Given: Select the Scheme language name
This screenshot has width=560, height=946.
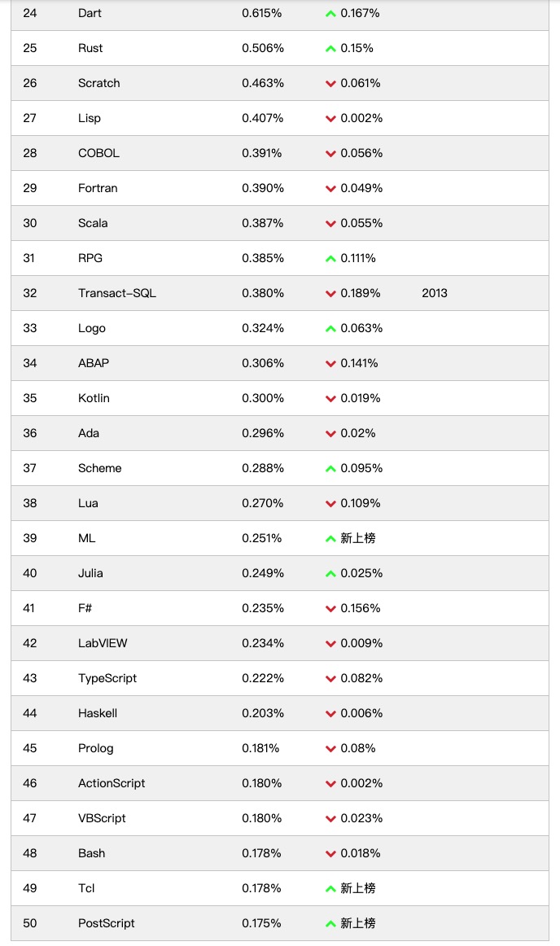Looking at the screenshot, I should [x=99, y=468].
